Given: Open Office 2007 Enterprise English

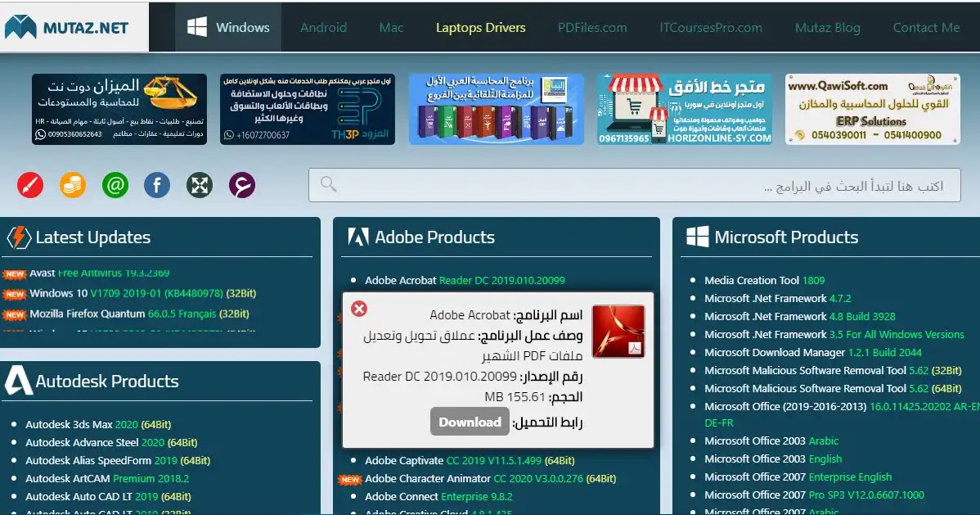Looking at the screenshot, I should point(798,477).
